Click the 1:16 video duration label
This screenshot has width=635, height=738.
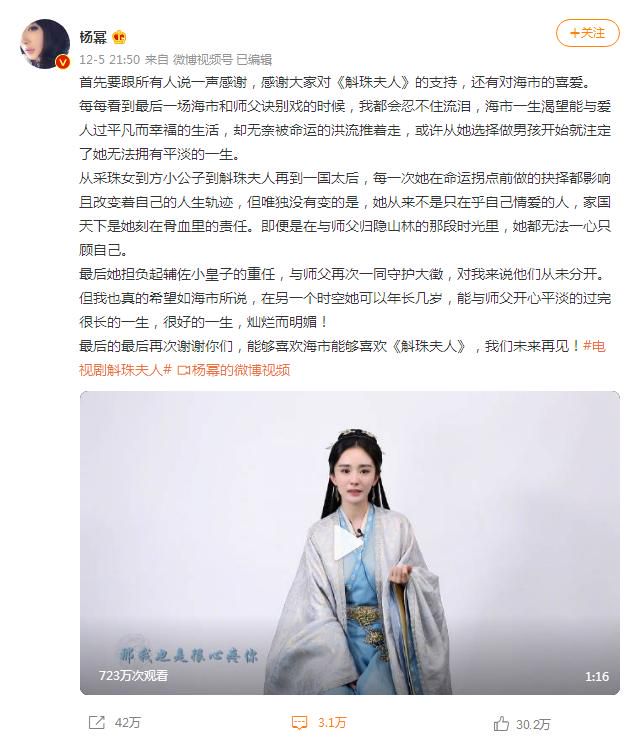click(597, 677)
